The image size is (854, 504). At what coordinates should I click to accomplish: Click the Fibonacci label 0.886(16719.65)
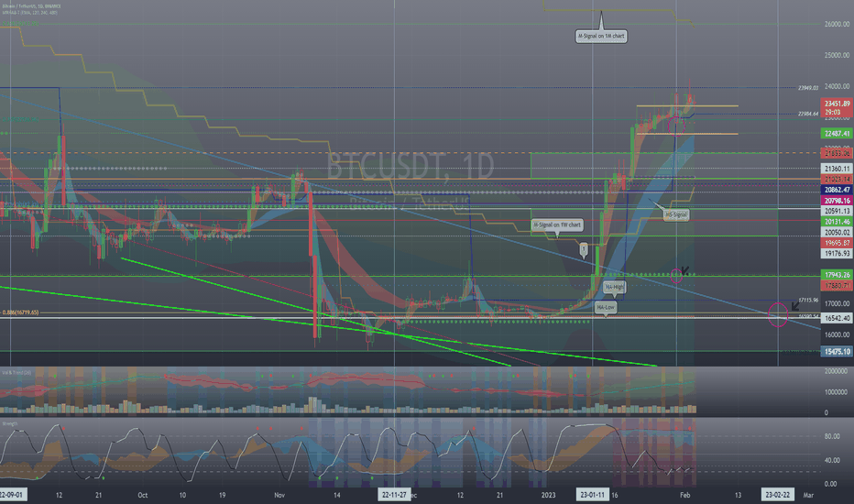click(20, 312)
